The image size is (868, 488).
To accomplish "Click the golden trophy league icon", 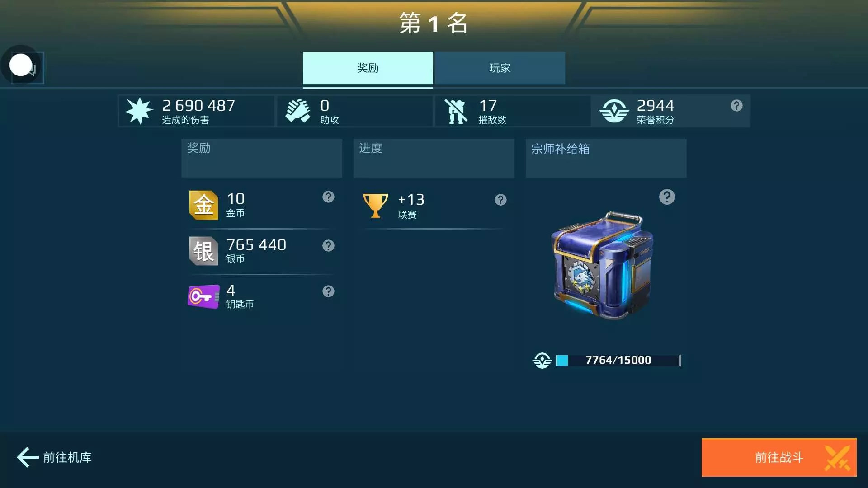I will (x=375, y=206).
